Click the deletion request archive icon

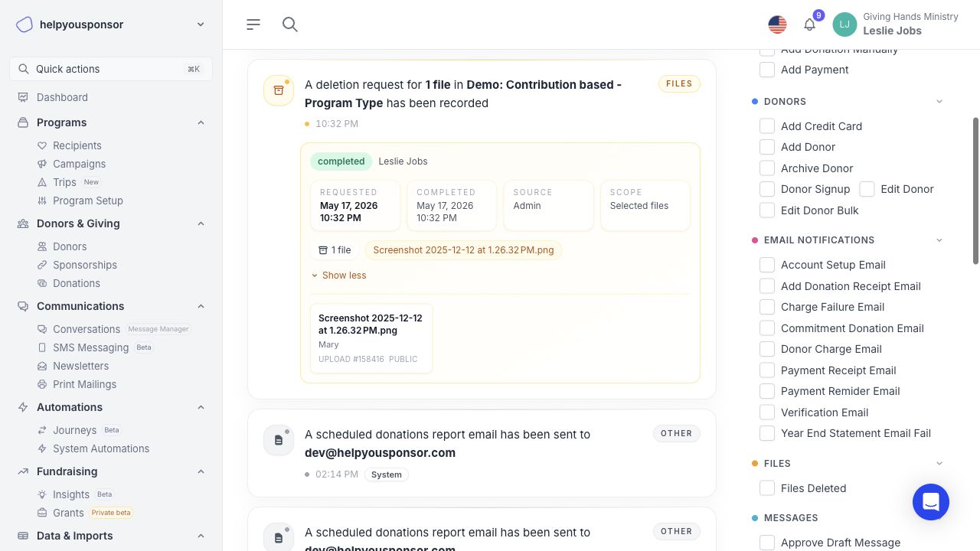(x=279, y=90)
